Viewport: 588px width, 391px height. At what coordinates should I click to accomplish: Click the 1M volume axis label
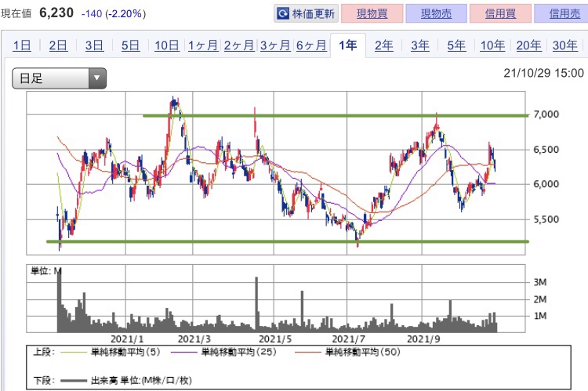(540, 316)
